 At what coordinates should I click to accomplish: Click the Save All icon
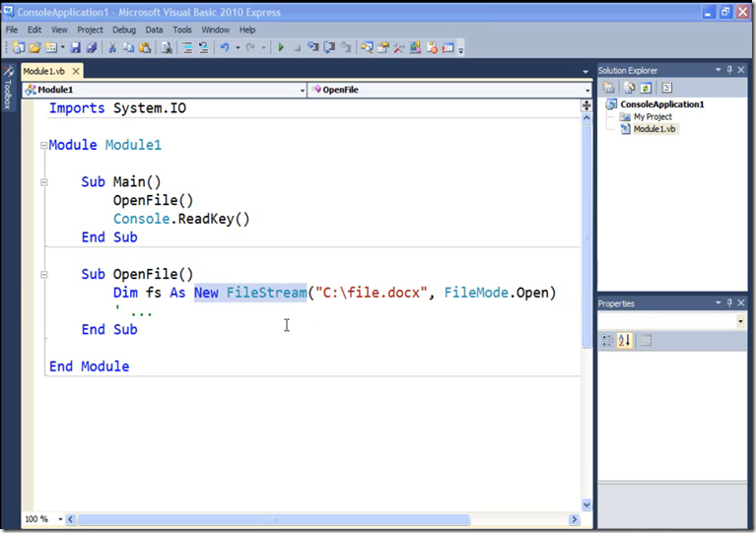91,47
